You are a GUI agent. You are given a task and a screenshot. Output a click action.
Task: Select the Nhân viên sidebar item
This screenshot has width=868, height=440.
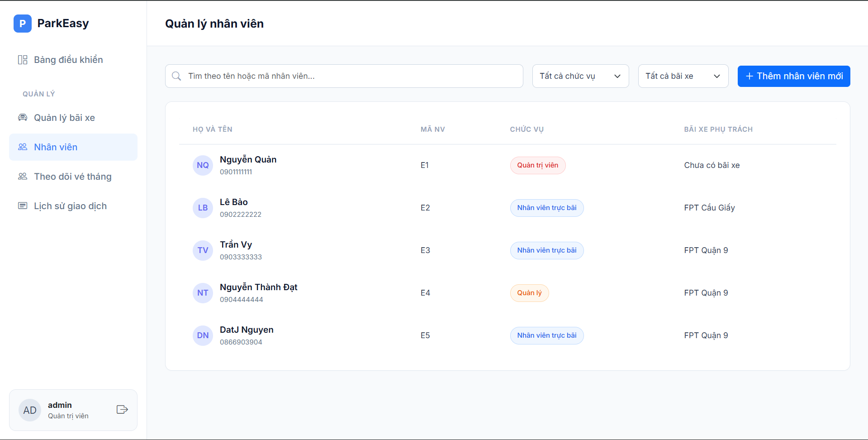(56, 147)
